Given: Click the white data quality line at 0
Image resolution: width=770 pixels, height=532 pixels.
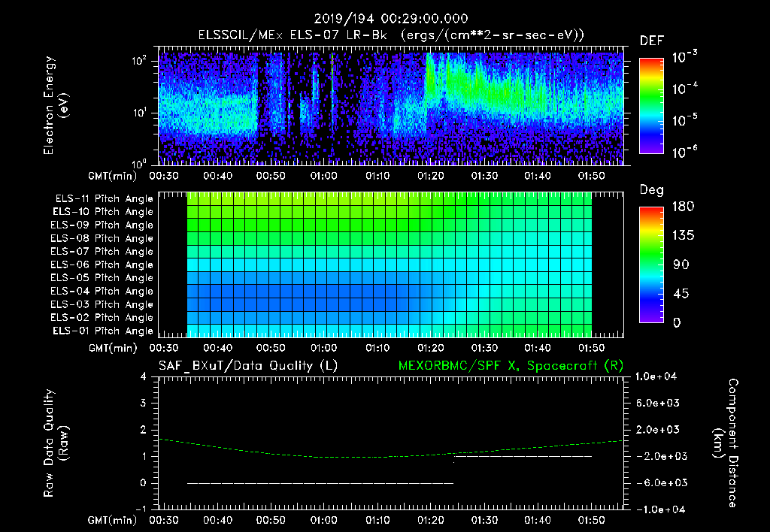Looking at the screenshot, I should point(320,483).
